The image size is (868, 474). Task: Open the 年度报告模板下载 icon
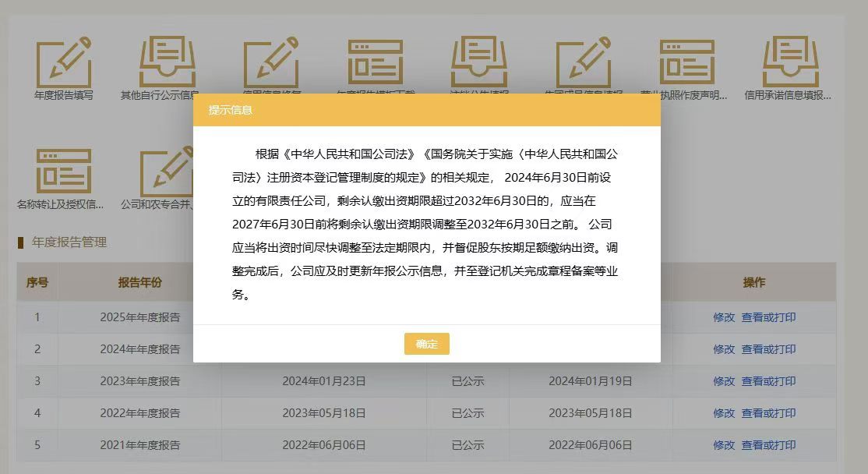click(376, 62)
